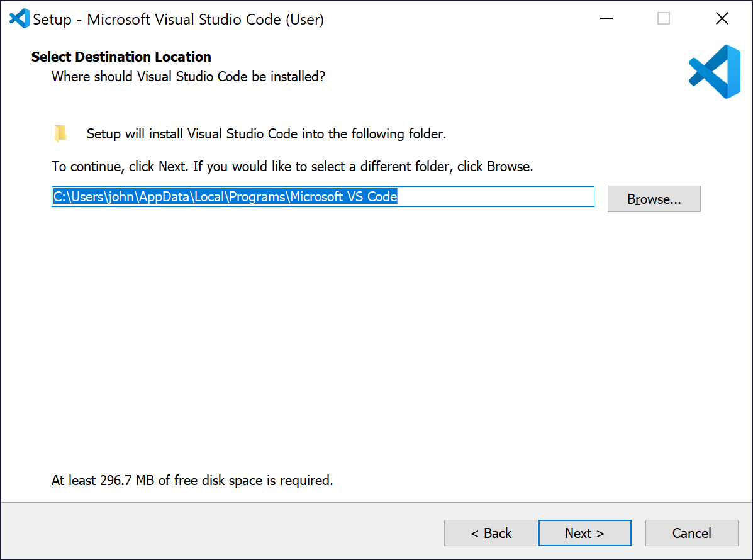
Task: Click the 'Select Destination Location' heading
Action: coord(121,57)
